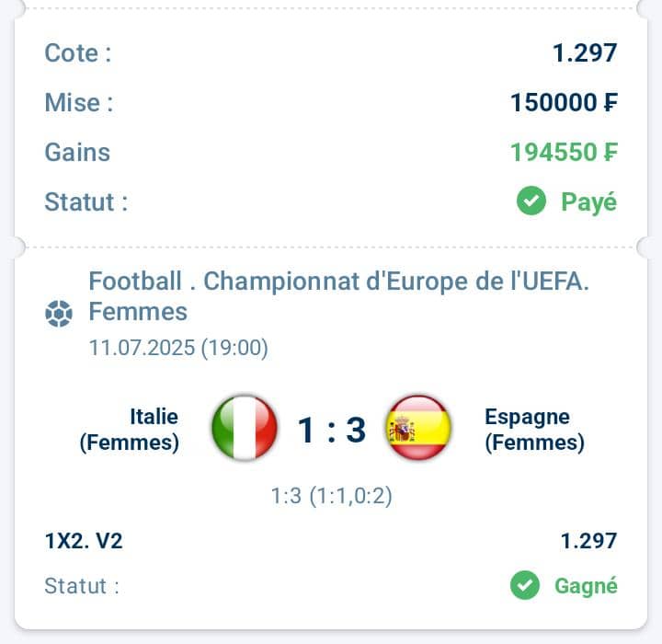Tap the Italie (Femmes) team name
This screenshot has height=644, width=662.
tap(130, 430)
